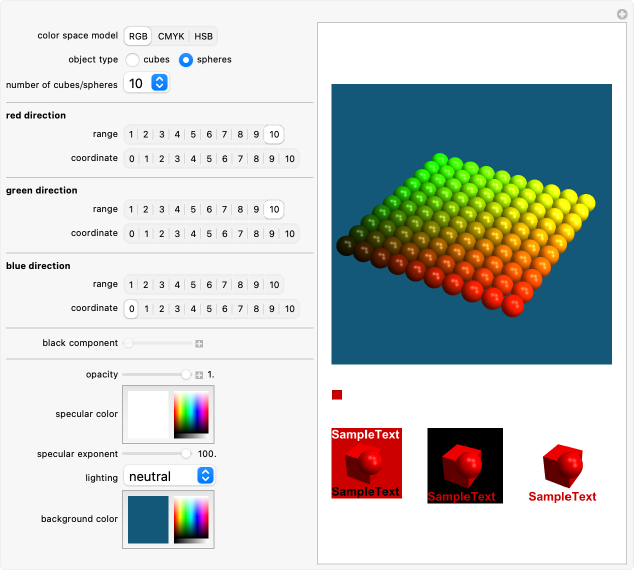The image size is (634, 571).
Task: Set red direction range to 5
Action: (193, 134)
